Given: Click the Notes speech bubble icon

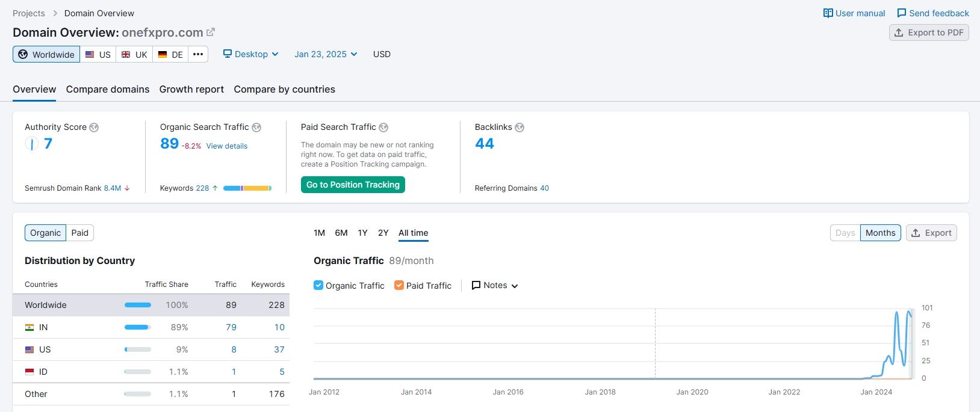Looking at the screenshot, I should pyautogui.click(x=476, y=286).
